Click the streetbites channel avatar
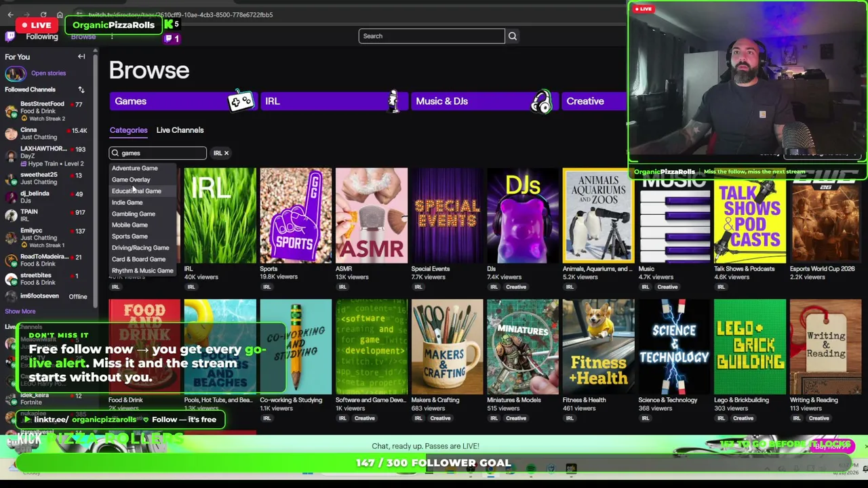Viewport: 868px width, 488px height. tap(11, 279)
